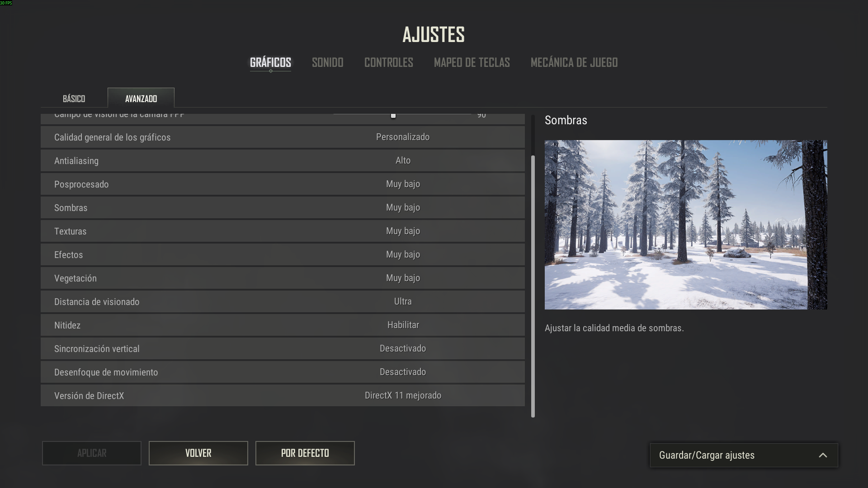Change the Sombras quality dropdown
Screen dimensions: 868x488
[403, 207]
